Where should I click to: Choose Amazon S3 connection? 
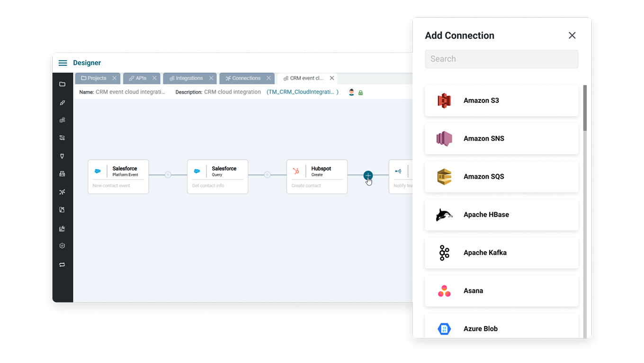(x=501, y=100)
